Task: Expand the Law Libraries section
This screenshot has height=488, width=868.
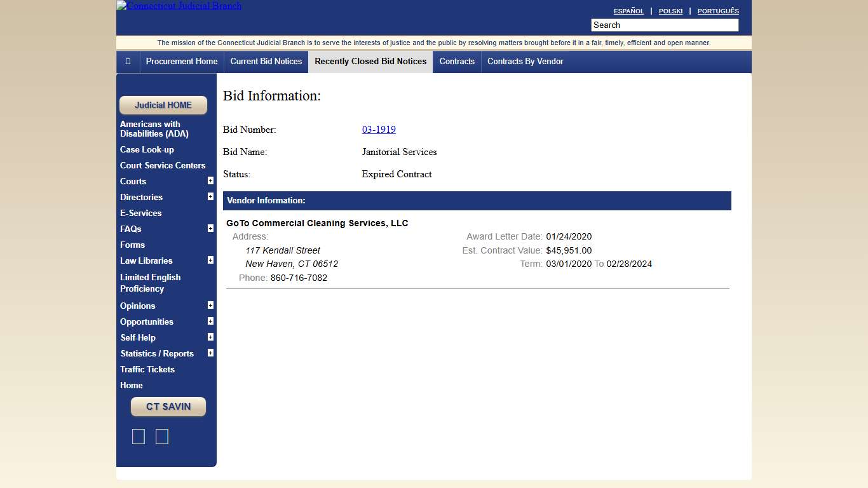Action: pyautogui.click(x=210, y=260)
